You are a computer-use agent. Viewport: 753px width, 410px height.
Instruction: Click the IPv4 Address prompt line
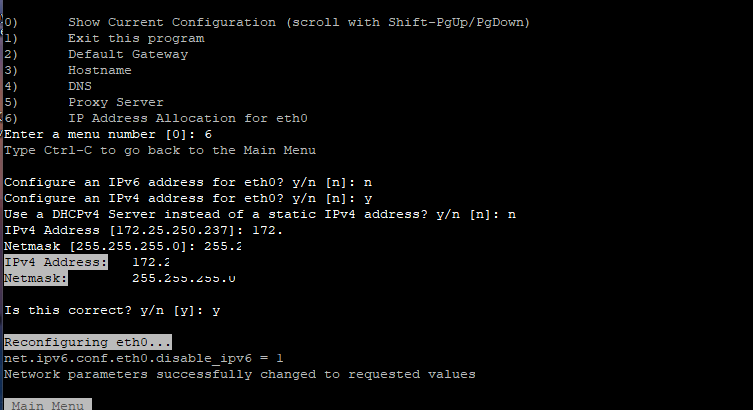tap(143, 230)
